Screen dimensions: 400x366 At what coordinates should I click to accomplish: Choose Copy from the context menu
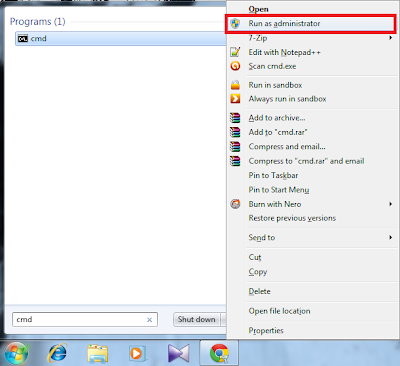click(258, 272)
